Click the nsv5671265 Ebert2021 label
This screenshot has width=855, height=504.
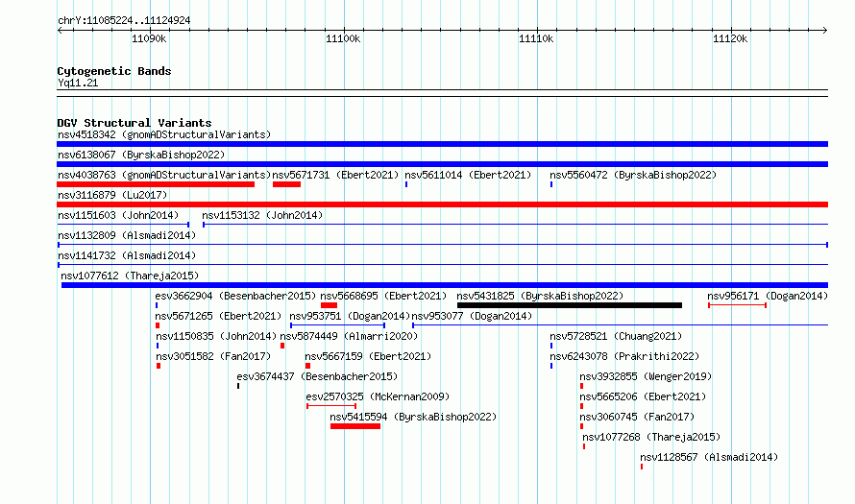218,316
